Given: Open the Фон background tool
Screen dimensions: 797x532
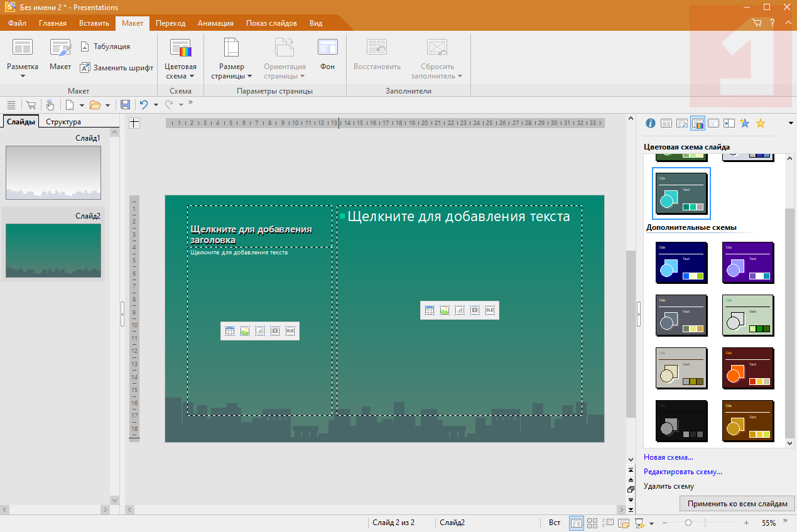Looking at the screenshot, I should (327, 56).
